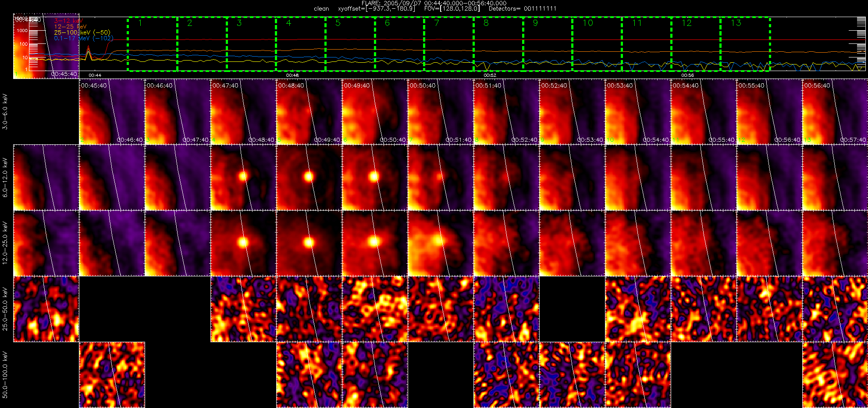868x408 pixels.
Task: Select the 25.0-50.0 keV row label
Action: (x=5, y=309)
